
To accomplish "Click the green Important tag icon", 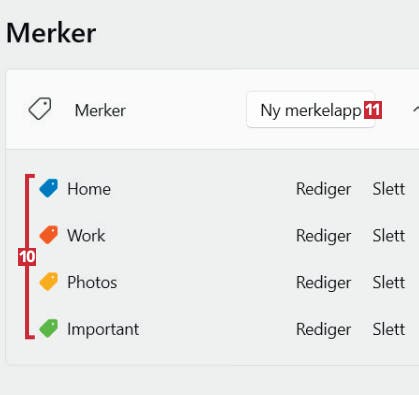I will pyautogui.click(x=49, y=328).
